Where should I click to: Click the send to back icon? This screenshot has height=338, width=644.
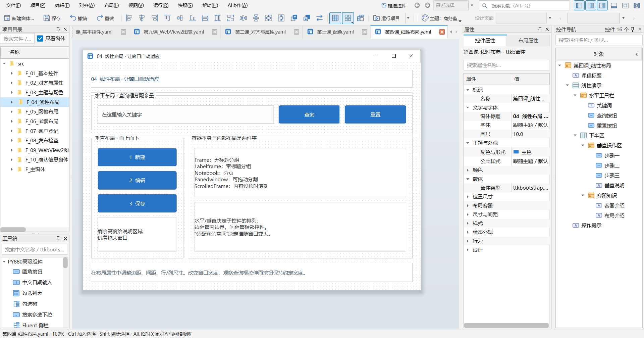coord(307,18)
